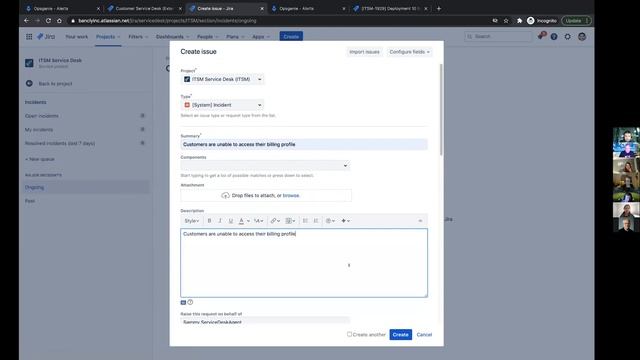Open notifications bell icon

pyautogui.click(x=540, y=36)
